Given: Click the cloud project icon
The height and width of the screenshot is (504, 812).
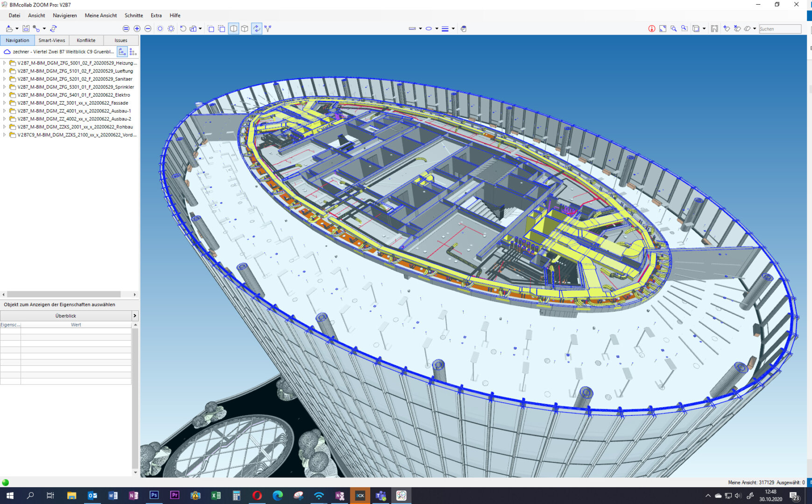Looking at the screenshot, I should coord(7,52).
